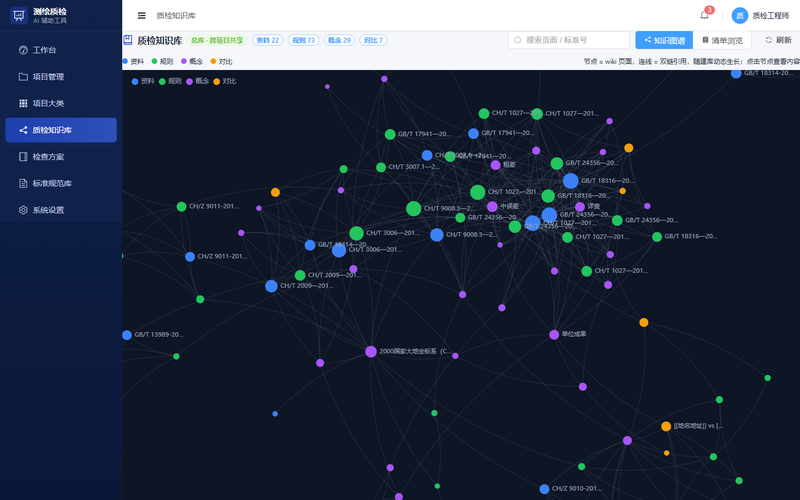Select the blue CH/T 9008.3—2... node
The height and width of the screenshot is (500, 800).
pos(437,235)
